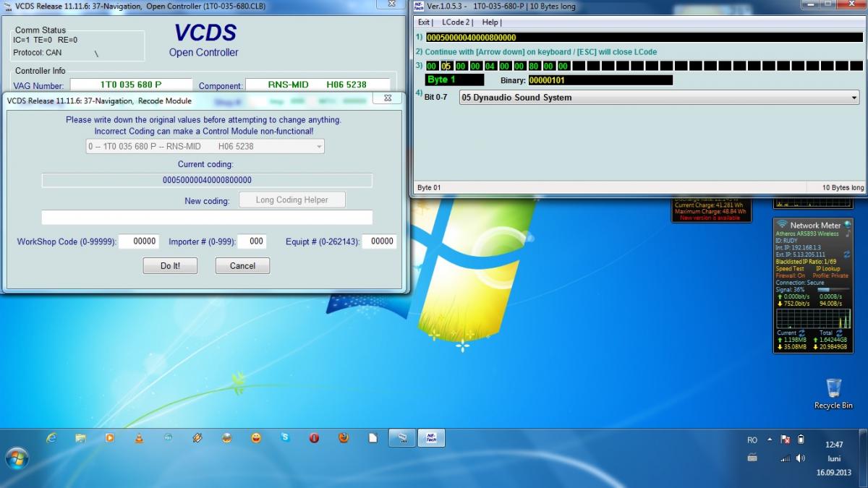868x488 pixels.
Task: Show hidden system tray icons
Action: [770, 440]
